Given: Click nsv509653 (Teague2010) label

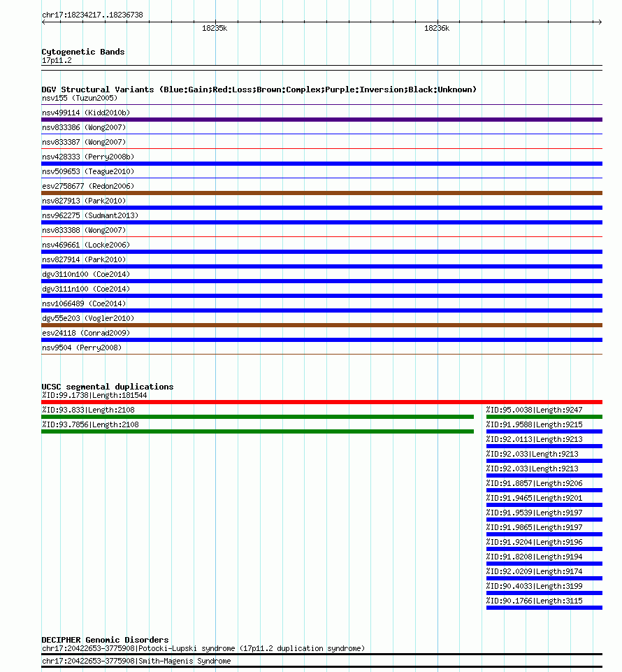Looking at the screenshot, I should click(x=88, y=171).
